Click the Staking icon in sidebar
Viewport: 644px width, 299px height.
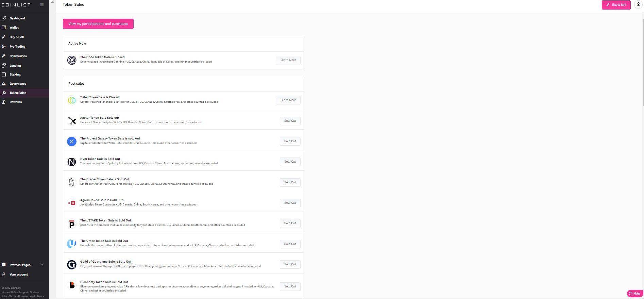pos(4,74)
